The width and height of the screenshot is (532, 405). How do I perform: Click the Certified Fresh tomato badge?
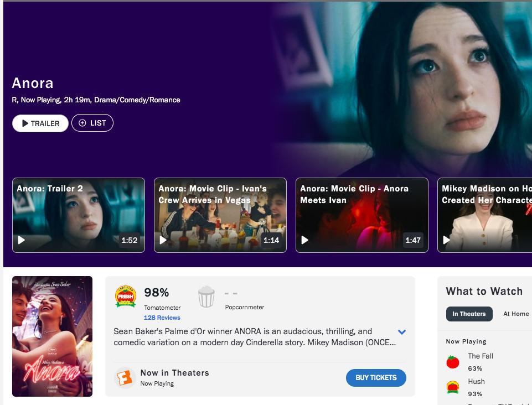(x=126, y=297)
